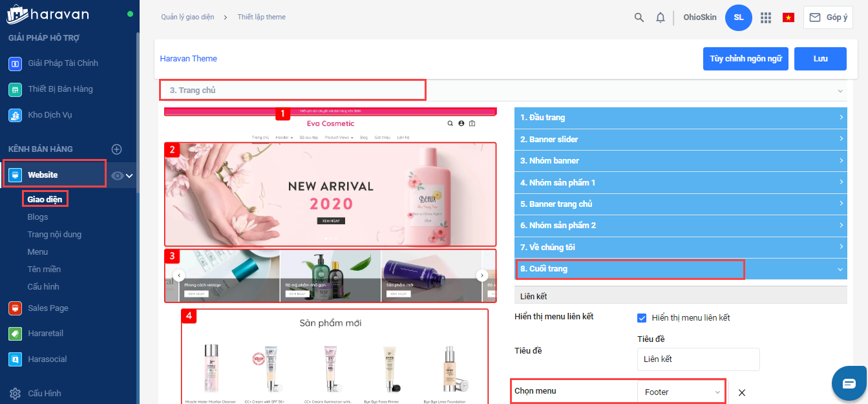
Task: Expand Website submenu chevron
Action: coord(129,175)
